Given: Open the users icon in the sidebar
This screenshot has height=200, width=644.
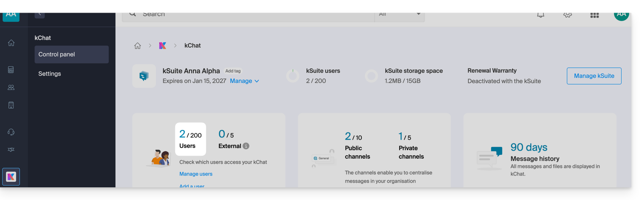Looking at the screenshot, I should tap(11, 87).
